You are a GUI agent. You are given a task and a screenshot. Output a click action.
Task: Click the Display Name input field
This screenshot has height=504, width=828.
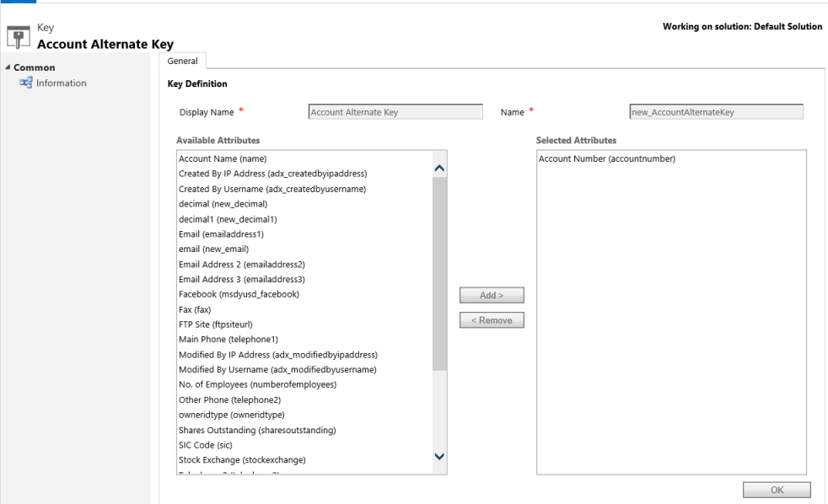[x=395, y=110]
